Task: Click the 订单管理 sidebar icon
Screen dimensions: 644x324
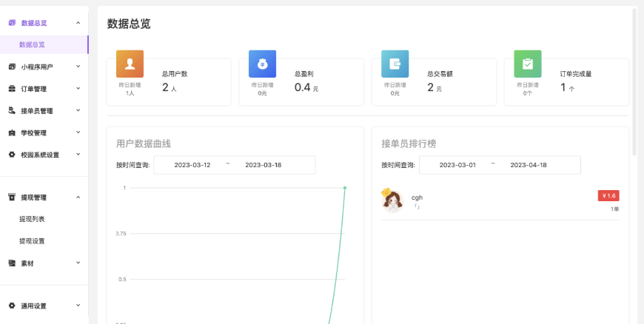Action: coord(12,89)
